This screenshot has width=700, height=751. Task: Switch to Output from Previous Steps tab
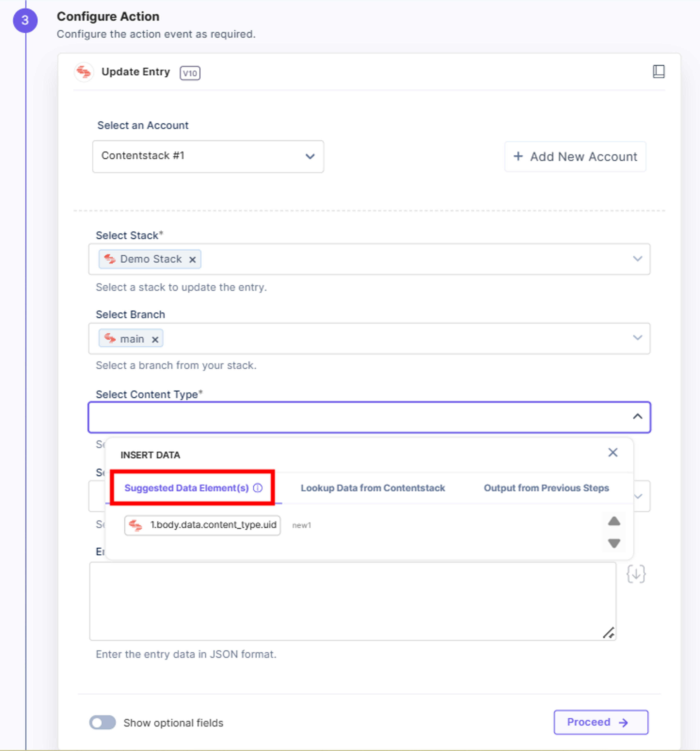[546, 488]
